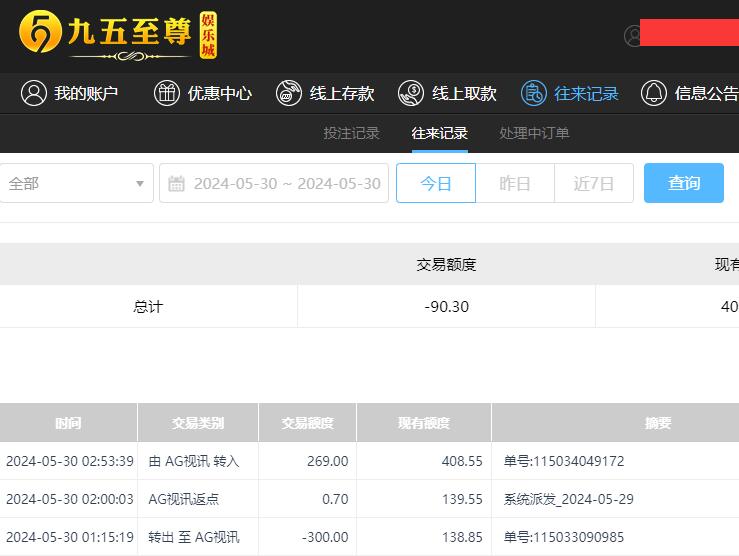Viewport: 739px width, 556px height.
Task: Click AG视讯返点 entry
Action: point(183,499)
